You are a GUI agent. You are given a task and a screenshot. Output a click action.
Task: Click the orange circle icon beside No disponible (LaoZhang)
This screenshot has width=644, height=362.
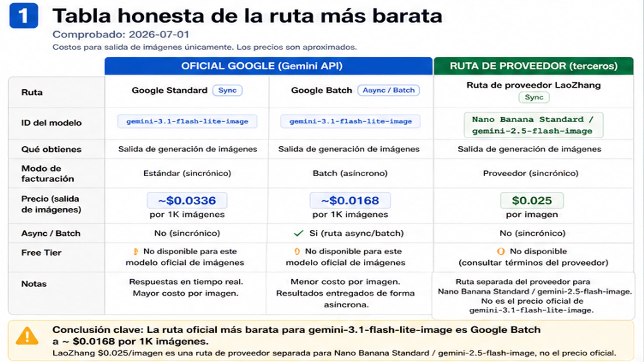point(501,252)
